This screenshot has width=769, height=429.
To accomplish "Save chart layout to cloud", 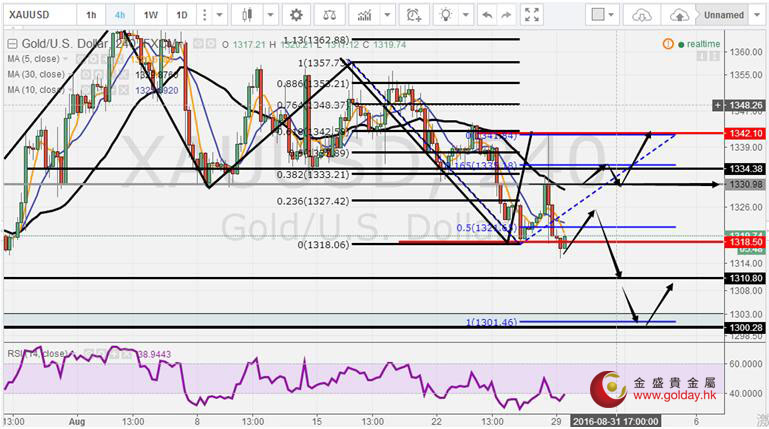I will tap(680, 15).
